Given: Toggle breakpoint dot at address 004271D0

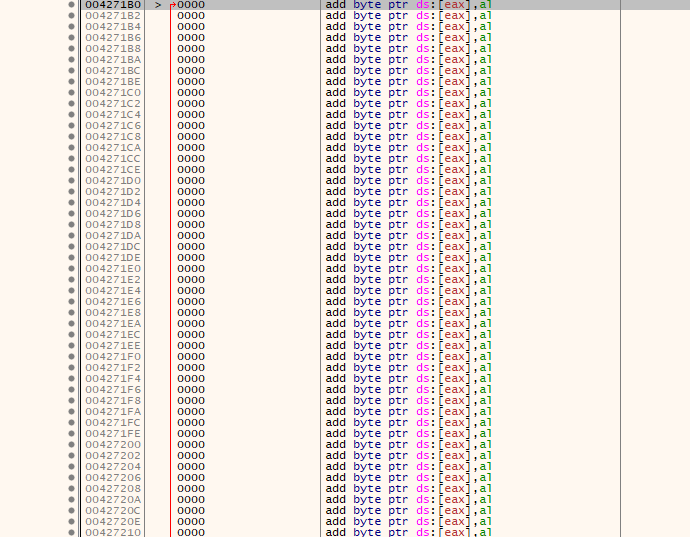Looking at the screenshot, I should point(71,181).
